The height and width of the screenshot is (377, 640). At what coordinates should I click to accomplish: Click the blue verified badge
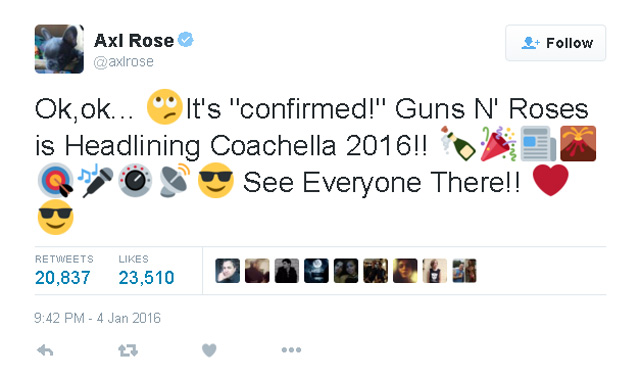click(186, 40)
